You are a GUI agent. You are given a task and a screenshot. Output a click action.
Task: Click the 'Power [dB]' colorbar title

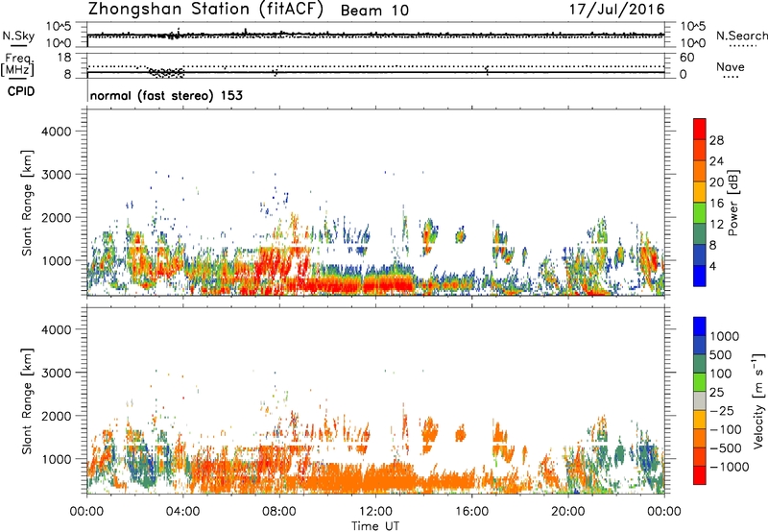coord(733,204)
